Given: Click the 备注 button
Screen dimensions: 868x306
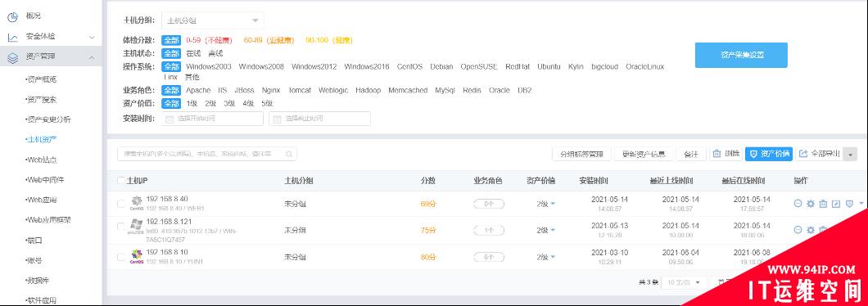Looking at the screenshot, I should pyautogui.click(x=691, y=155).
